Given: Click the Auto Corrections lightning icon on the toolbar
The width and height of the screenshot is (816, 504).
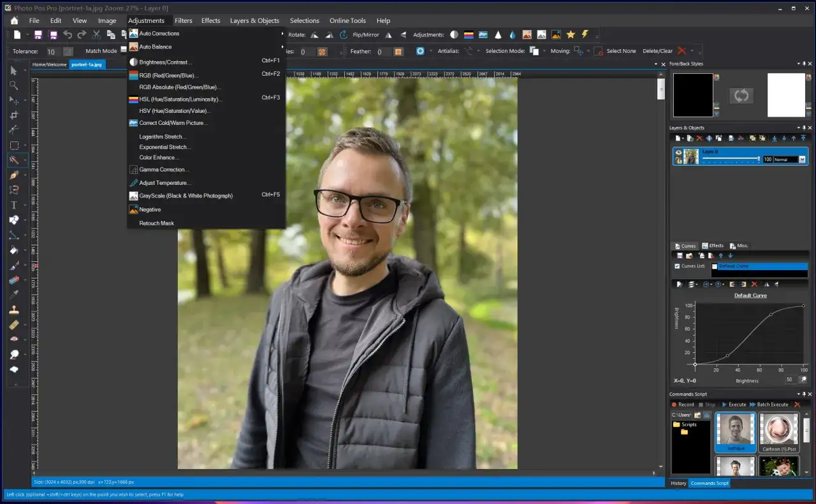Looking at the screenshot, I should 585,34.
